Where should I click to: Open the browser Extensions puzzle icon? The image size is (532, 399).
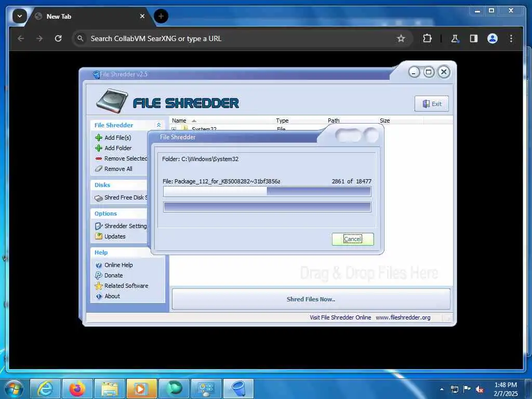(x=427, y=38)
